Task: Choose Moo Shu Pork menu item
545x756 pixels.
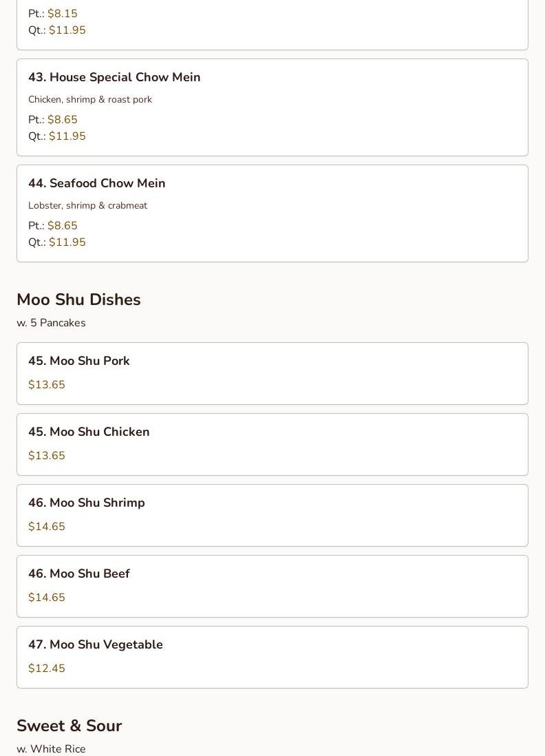Action: click(x=272, y=374)
